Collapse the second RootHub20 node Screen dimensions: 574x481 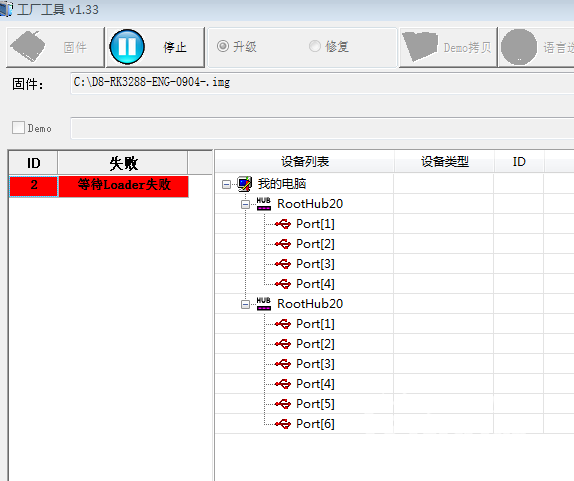click(x=246, y=304)
